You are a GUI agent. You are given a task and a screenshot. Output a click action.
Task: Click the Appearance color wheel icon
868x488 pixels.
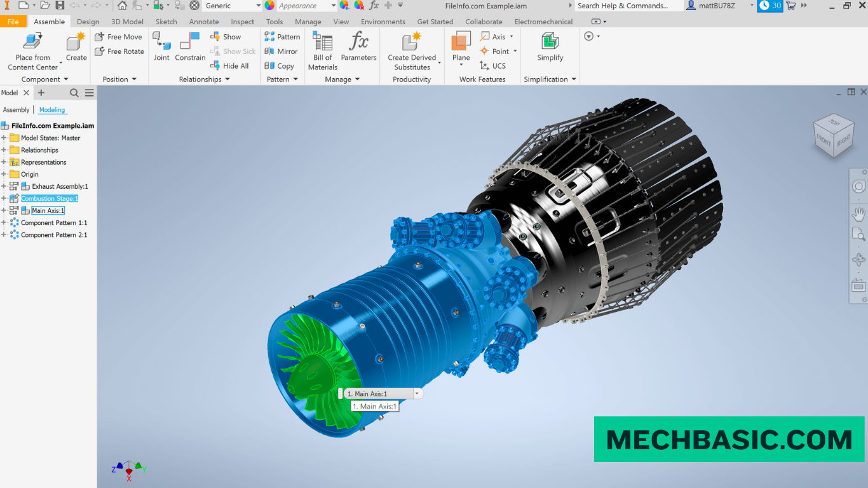269,6
